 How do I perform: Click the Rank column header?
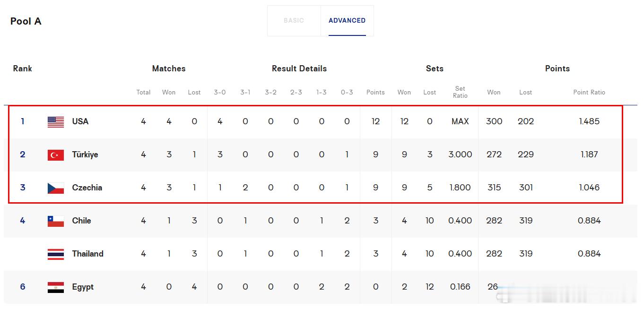point(22,69)
